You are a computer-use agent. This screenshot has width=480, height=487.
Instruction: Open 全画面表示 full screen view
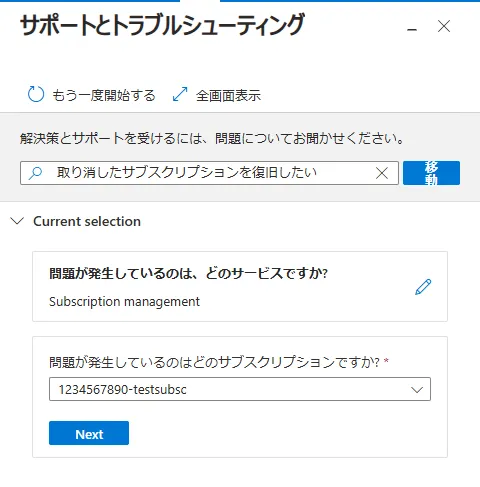[x=228, y=96]
